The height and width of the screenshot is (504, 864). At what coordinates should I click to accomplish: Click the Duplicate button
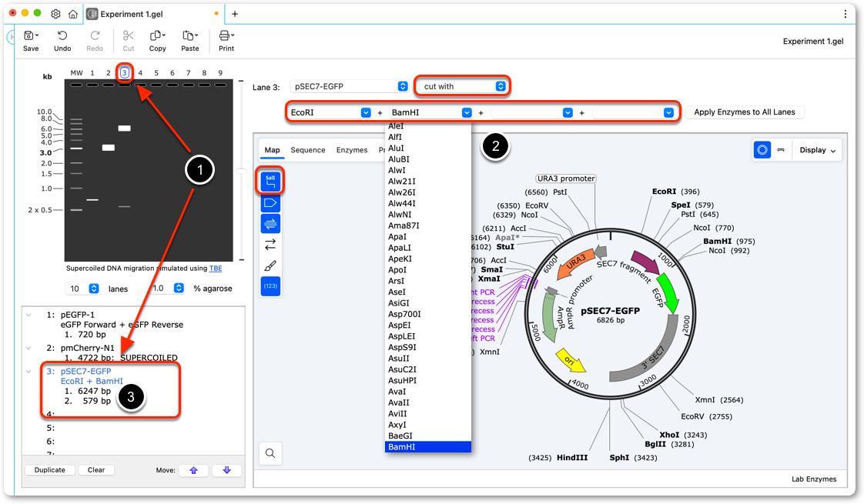click(49, 470)
